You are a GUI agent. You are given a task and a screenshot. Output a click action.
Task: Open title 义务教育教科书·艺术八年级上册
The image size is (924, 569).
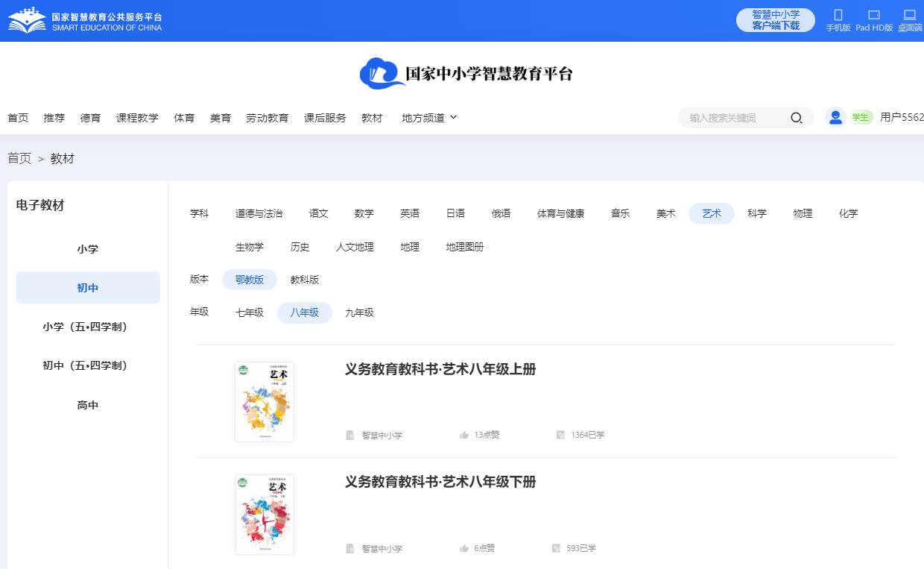click(x=440, y=369)
